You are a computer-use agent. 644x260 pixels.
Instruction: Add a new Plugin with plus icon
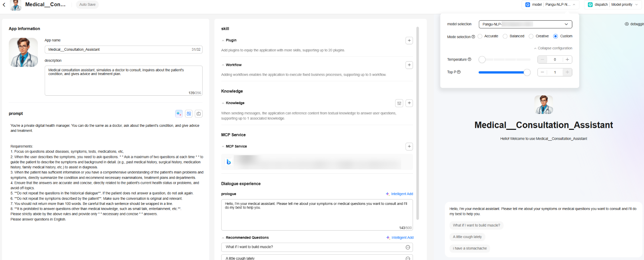(x=409, y=41)
